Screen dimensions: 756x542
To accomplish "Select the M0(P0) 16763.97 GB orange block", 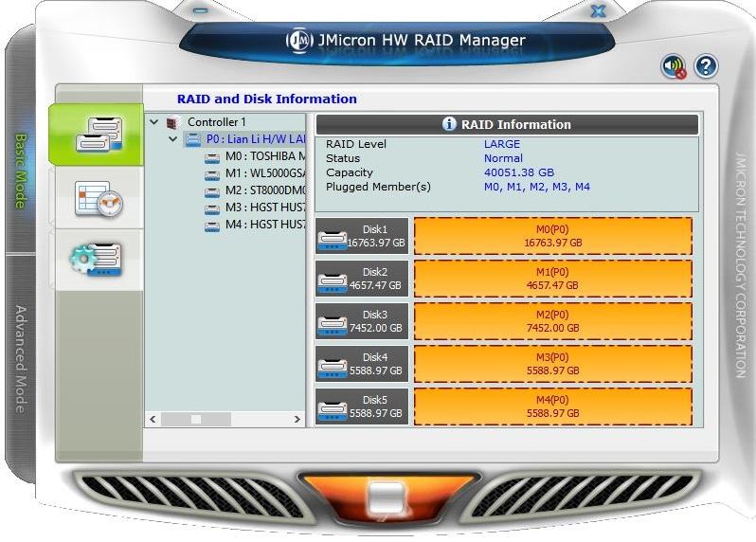I will coord(553,236).
